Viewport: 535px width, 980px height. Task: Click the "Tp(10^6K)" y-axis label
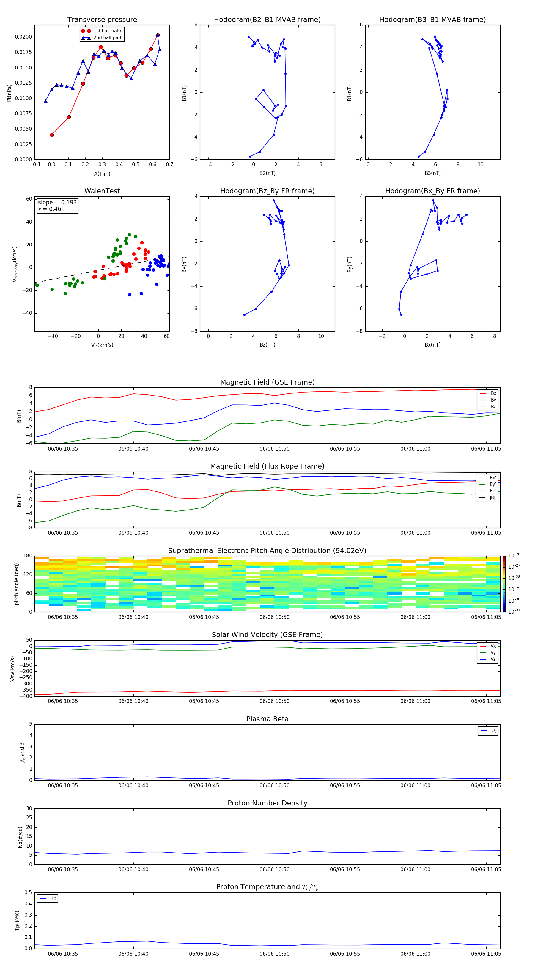click(x=17, y=921)
